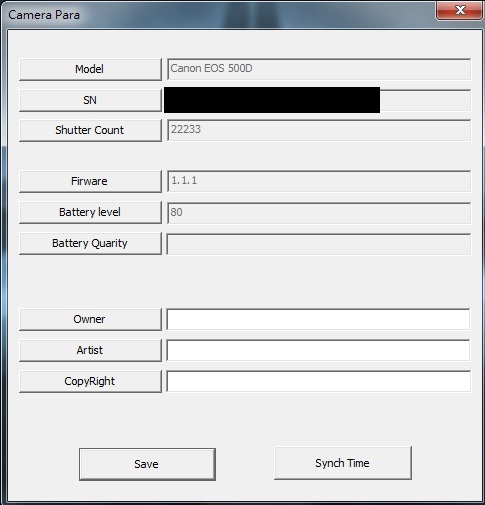This screenshot has height=505, width=485.
Task: Select the battery level value 80
Action: point(319,213)
